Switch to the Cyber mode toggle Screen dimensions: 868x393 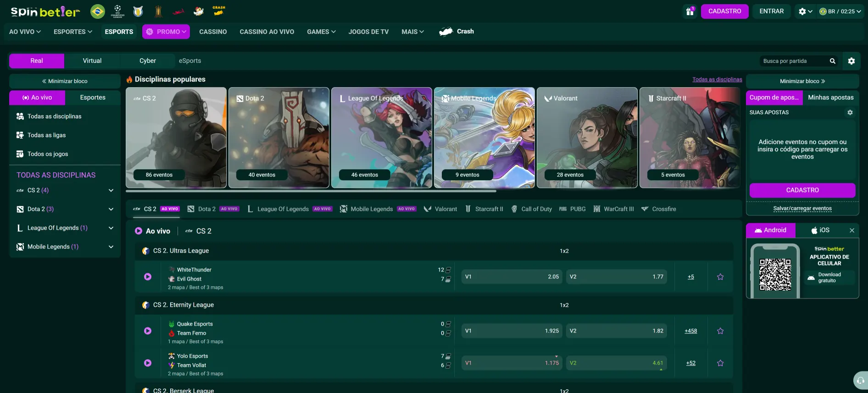[x=148, y=61]
